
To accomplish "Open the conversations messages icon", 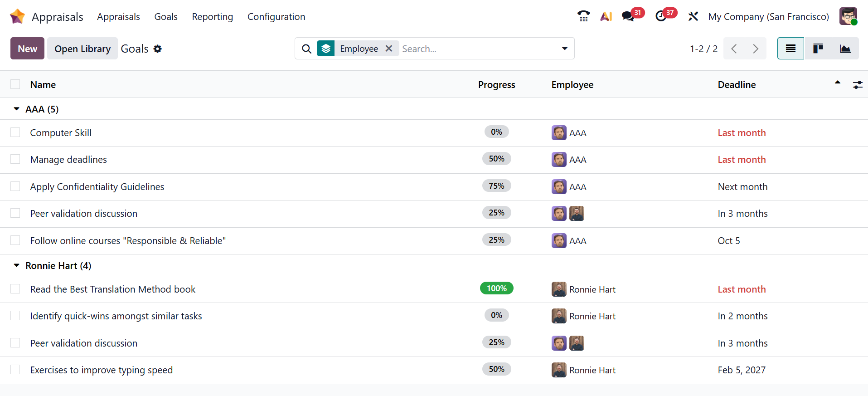I will tap(628, 17).
